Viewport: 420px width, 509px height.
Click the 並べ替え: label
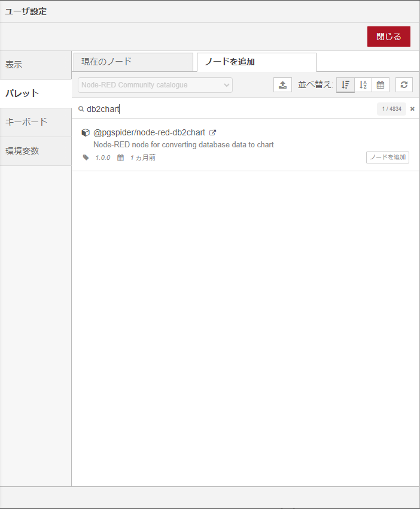click(x=315, y=84)
